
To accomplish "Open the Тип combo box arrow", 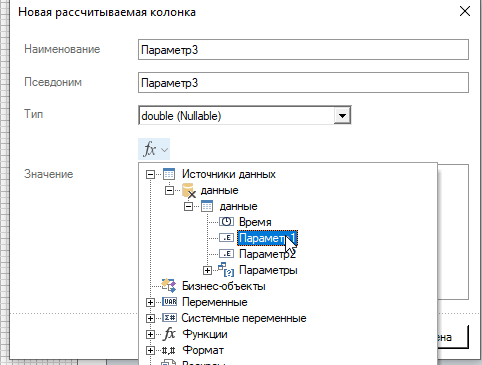I will pos(342,116).
